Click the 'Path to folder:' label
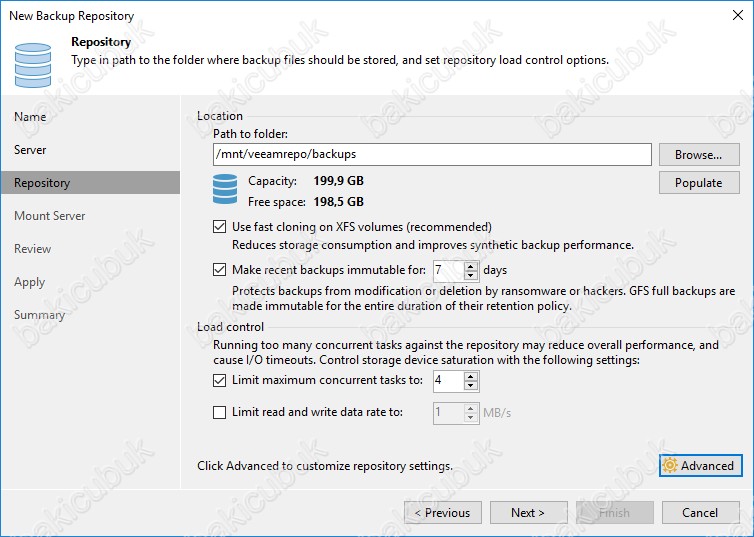 [x=251, y=134]
